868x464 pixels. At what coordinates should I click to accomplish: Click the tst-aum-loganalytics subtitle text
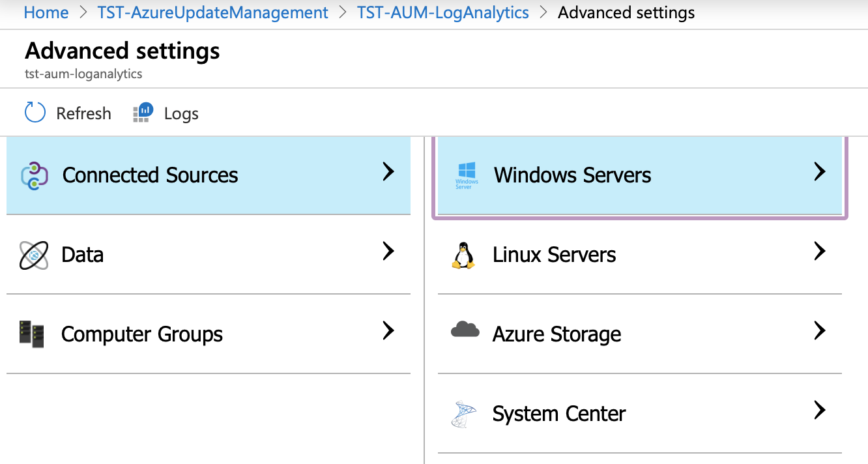click(83, 74)
